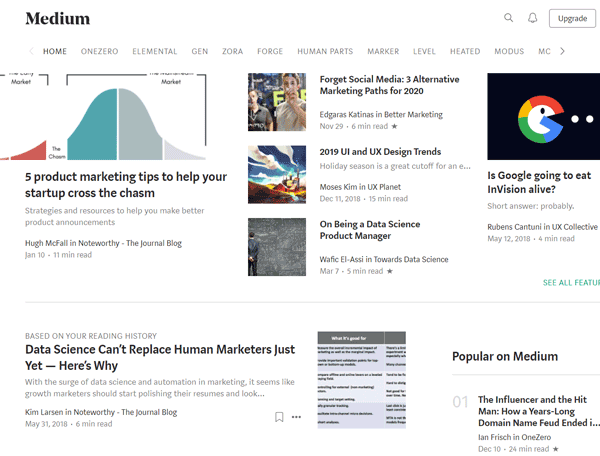Viewport: 600px width, 456px height.
Task: Open search with the magnifier icon
Action: coord(508,18)
